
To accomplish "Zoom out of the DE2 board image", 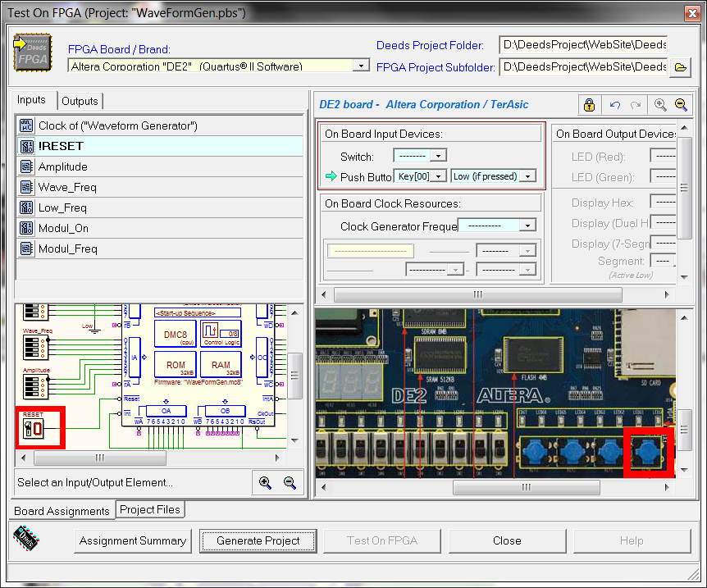I will tap(681, 105).
